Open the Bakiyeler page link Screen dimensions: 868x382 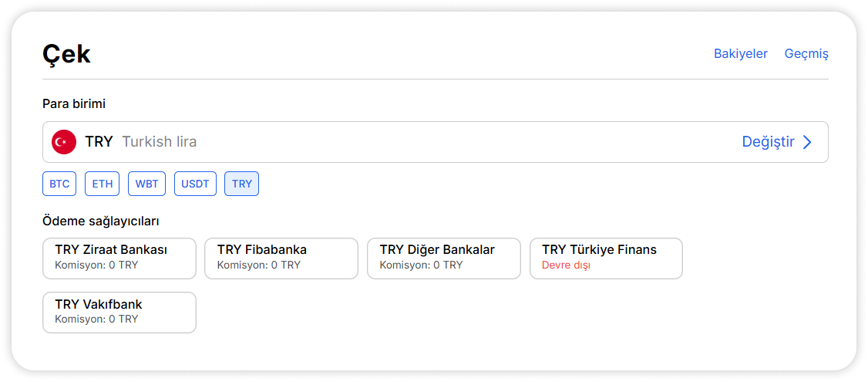click(740, 53)
